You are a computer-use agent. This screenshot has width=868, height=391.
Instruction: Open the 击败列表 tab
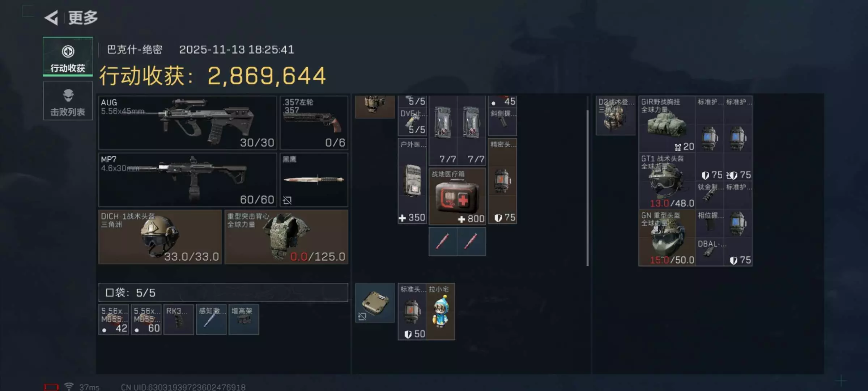pyautogui.click(x=68, y=101)
